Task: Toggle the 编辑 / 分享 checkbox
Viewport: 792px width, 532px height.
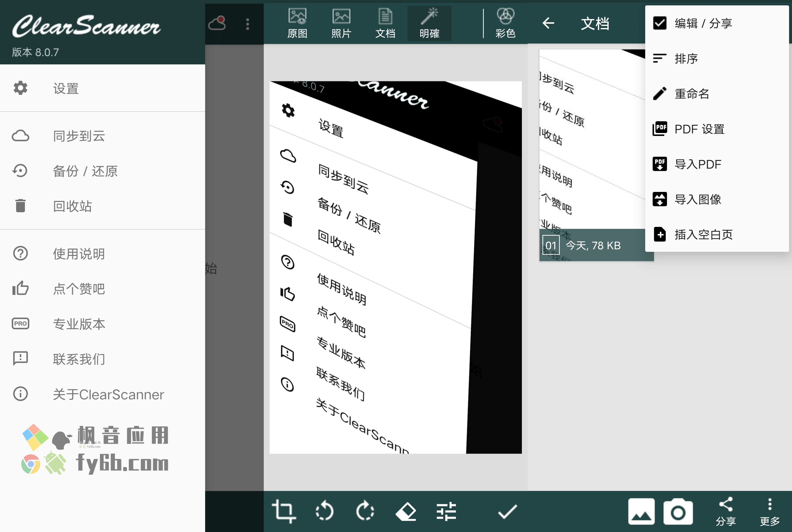Action: tap(660, 23)
